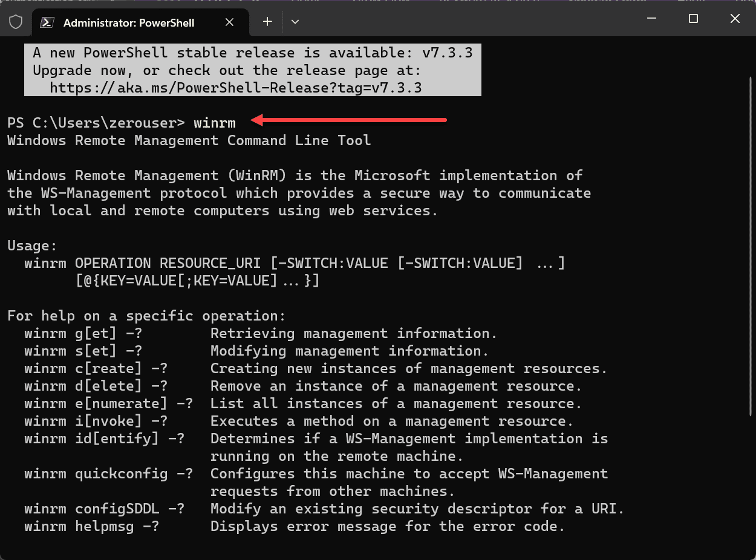Open the aka.ms PowerShell-Release link
Viewport: 756px width, 560px height.
(235, 88)
